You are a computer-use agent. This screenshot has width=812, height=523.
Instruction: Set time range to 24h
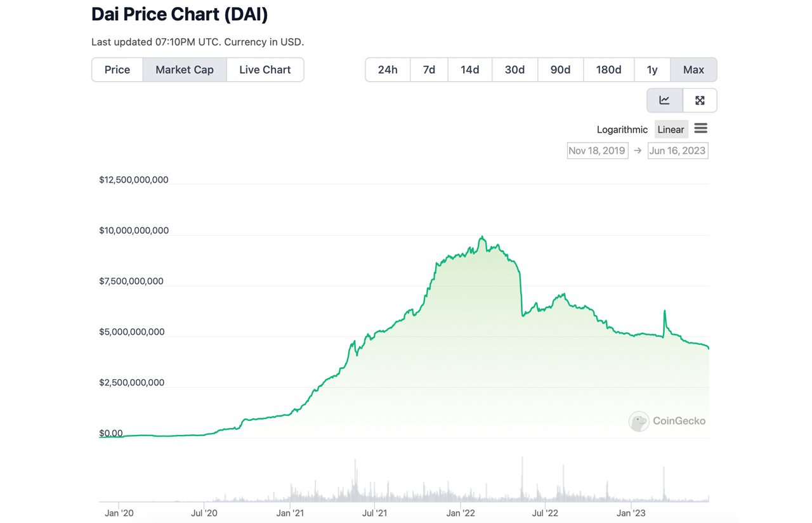pos(388,70)
